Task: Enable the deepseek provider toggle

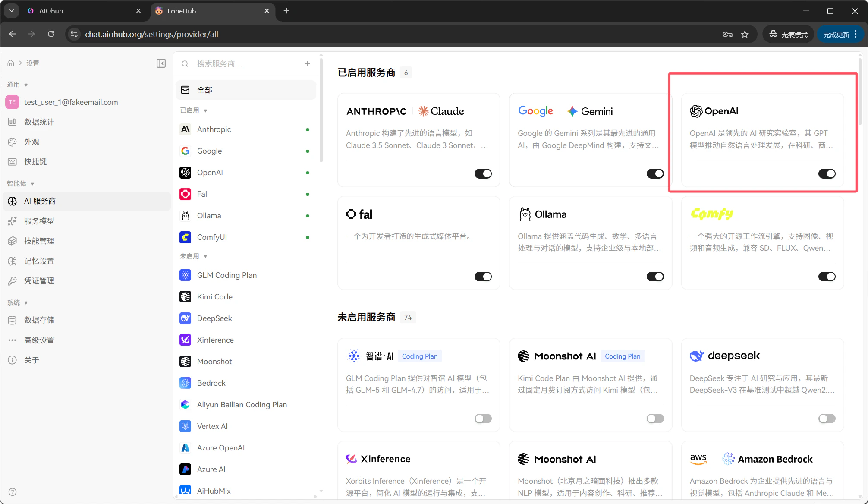Action: [x=827, y=419]
